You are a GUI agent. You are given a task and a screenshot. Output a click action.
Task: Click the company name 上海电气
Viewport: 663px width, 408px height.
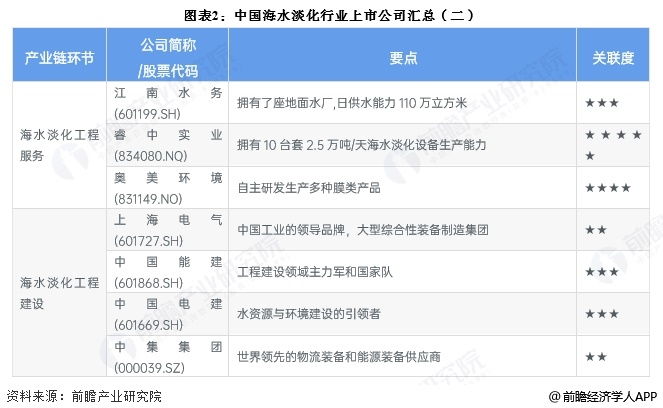168,219
